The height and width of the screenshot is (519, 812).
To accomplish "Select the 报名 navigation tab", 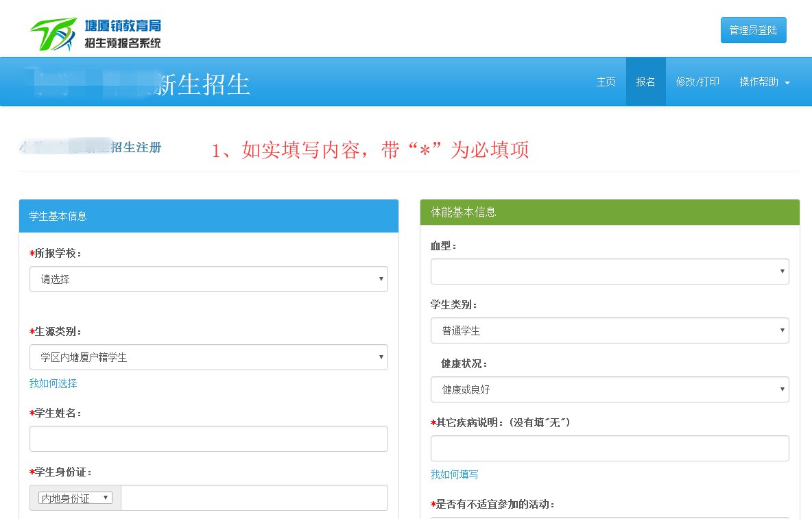I will [645, 82].
